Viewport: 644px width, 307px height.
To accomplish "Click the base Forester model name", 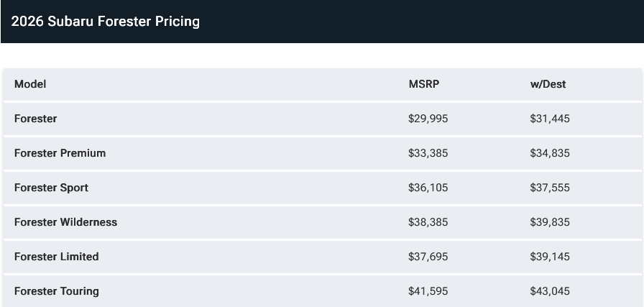I will point(36,119).
